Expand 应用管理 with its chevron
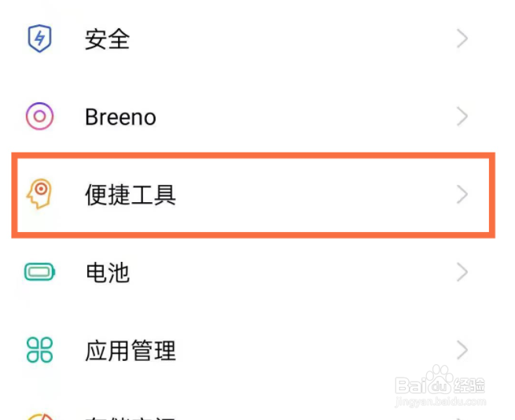 tap(462, 351)
